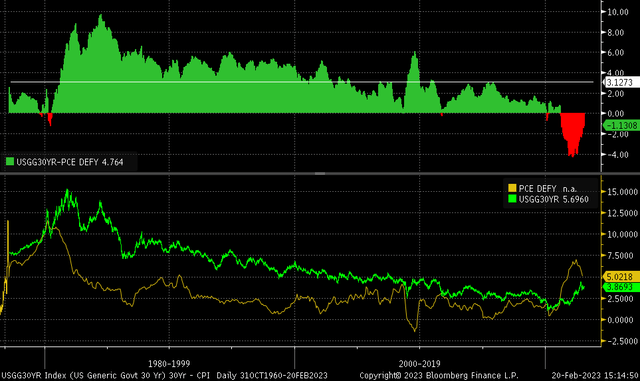Click the green USGG30YR legend swatch
Screen dimensions: 640x381
coord(512,199)
